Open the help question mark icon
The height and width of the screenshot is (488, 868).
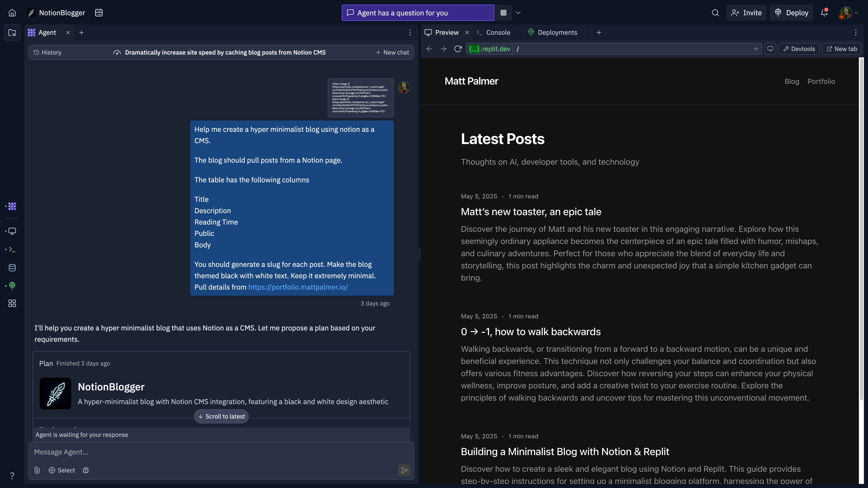click(x=12, y=475)
